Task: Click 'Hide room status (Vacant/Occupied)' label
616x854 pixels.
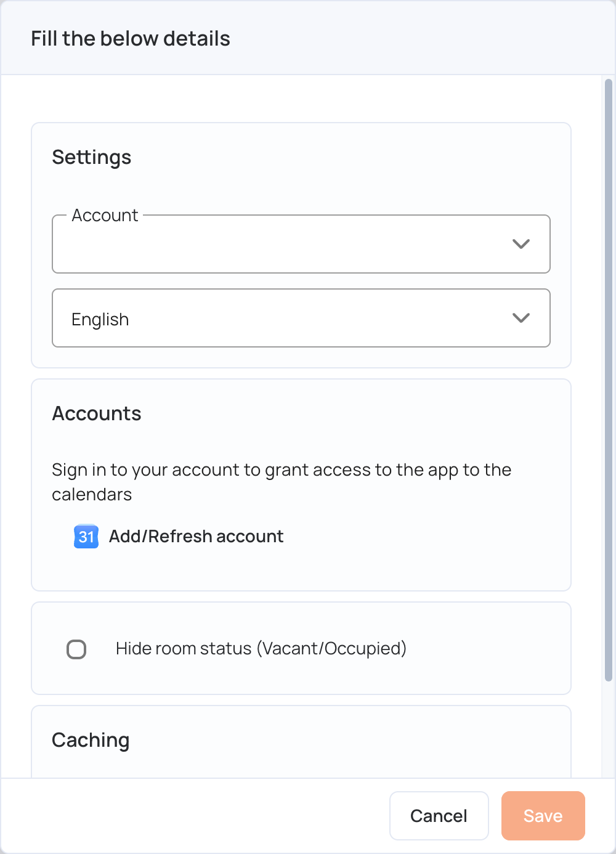Action: (261, 649)
